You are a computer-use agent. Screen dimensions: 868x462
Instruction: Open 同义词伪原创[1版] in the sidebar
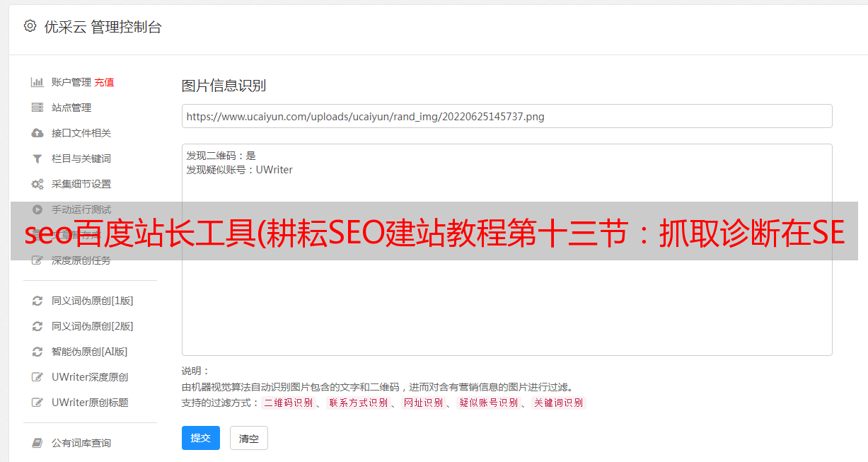click(x=92, y=301)
